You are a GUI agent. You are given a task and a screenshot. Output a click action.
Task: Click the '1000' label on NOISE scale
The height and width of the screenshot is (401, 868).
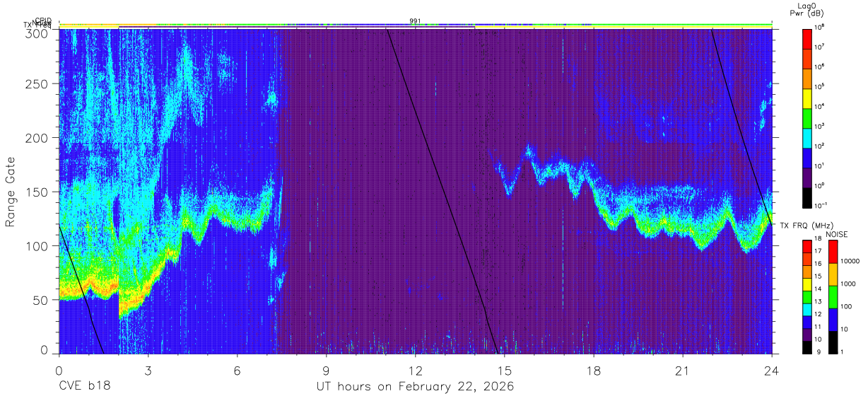click(x=850, y=284)
